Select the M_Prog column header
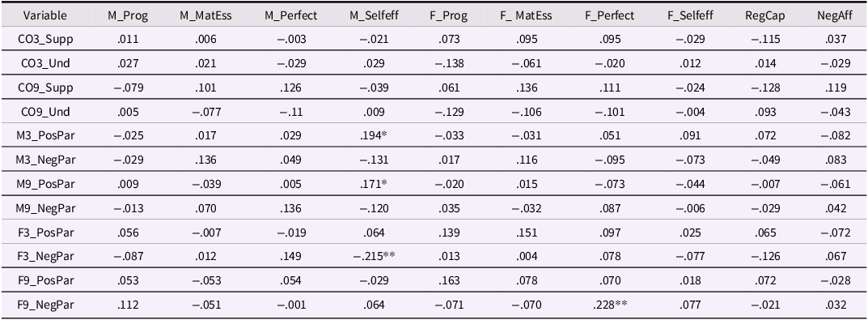Image resolution: width=868 pixels, height=320 pixels. (128, 15)
